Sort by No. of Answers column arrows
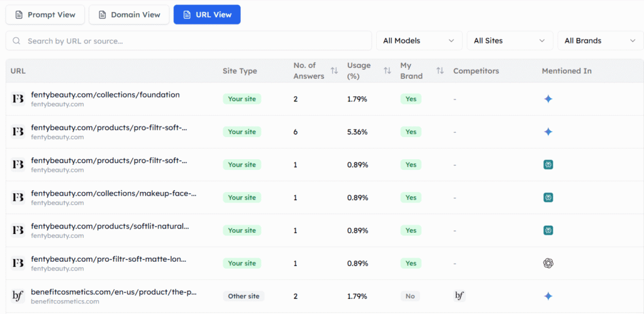The height and width of the screenshot is (314, 644). 335,70
